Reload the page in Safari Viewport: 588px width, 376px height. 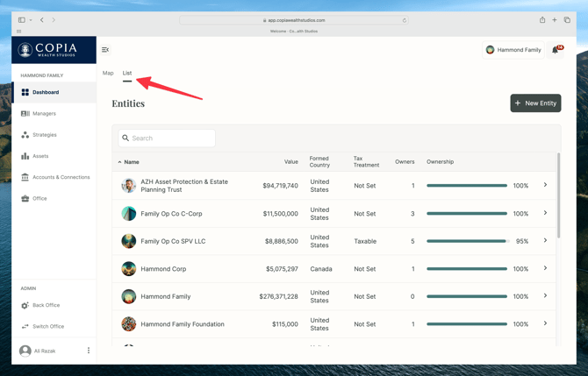[x=405, y=20]
